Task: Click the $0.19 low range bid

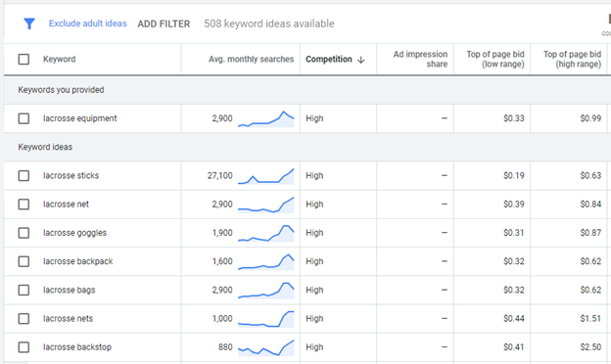Action: 514,175
